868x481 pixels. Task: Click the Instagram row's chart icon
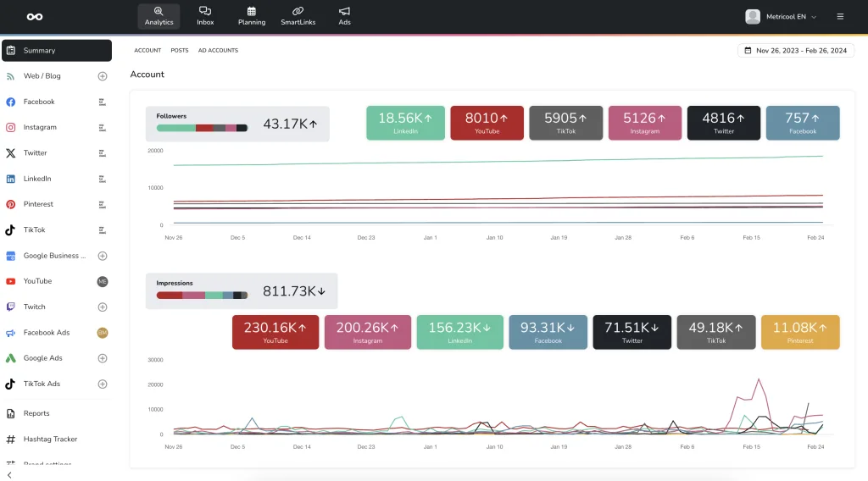(103, 128)
